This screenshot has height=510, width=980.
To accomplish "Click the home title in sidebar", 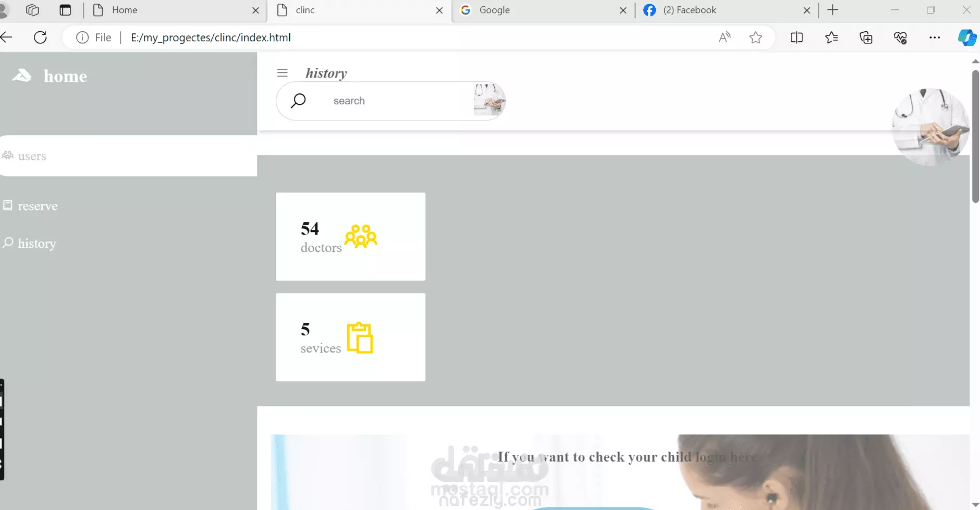I will click(65, 76).
